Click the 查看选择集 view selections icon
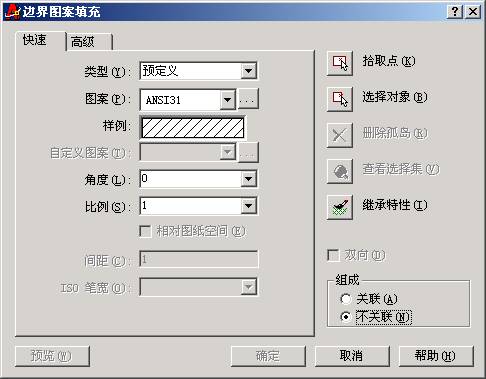Image resolution: width=486 pixels, height=379 pixels. [340, 171]
